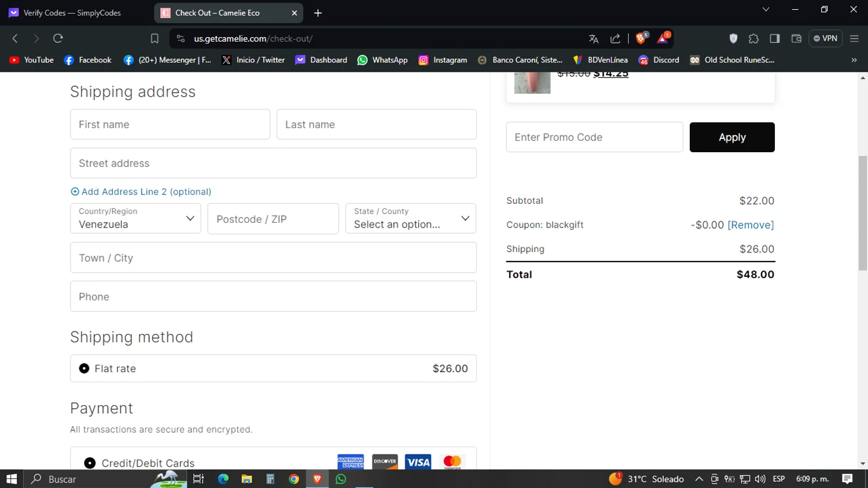Image resolution: width=868 pixels, height=488 pixels.
Task: Open the browser main menu
Action: [x=854, y=39]
